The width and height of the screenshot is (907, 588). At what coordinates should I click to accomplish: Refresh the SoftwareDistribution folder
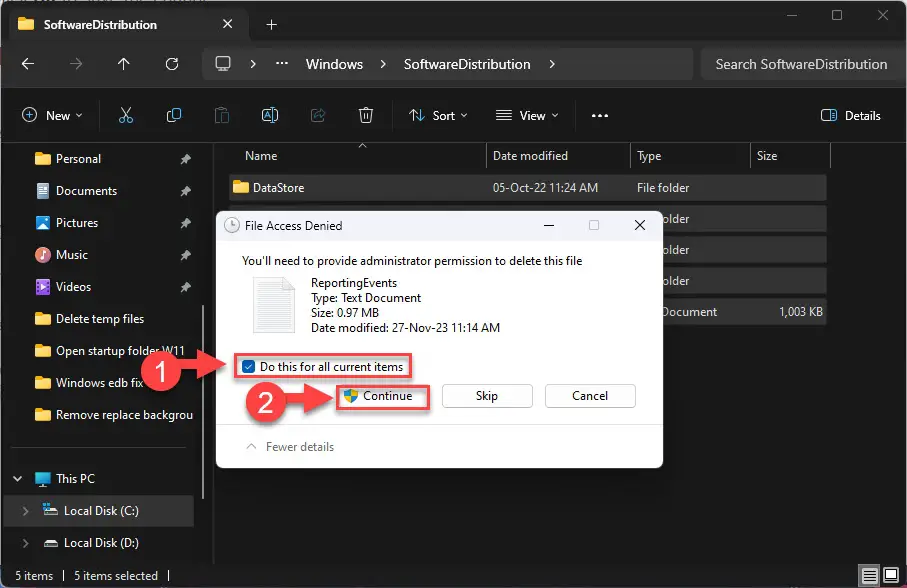pyautogui.click(x=171, y=64)
